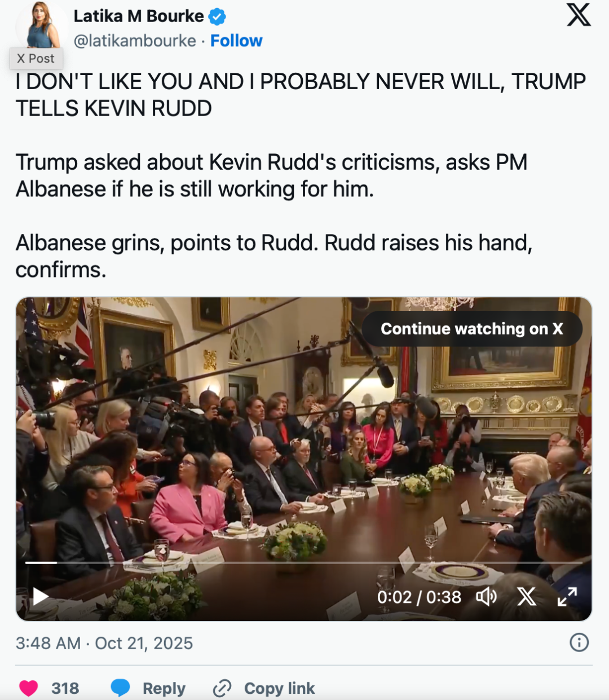Open video on X via player logo
This screenshot has height=700, width=609.
[x=527, y=596]
